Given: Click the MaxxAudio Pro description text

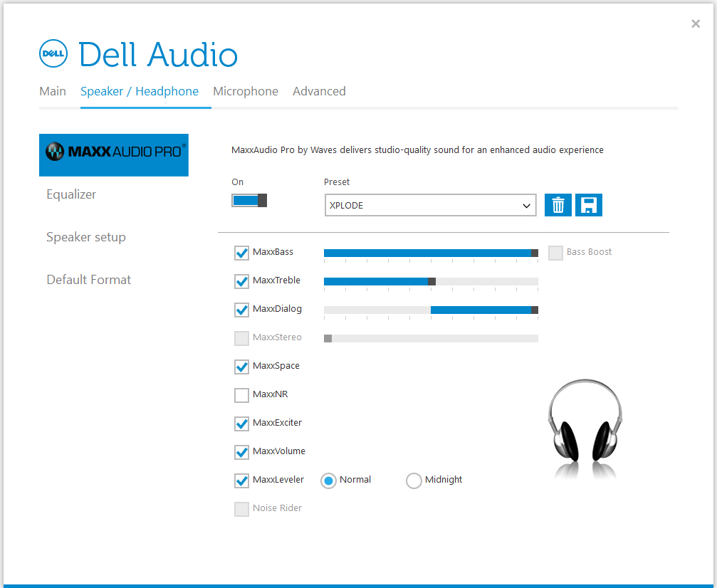Looking at the screenshot, I should [417, 150].
